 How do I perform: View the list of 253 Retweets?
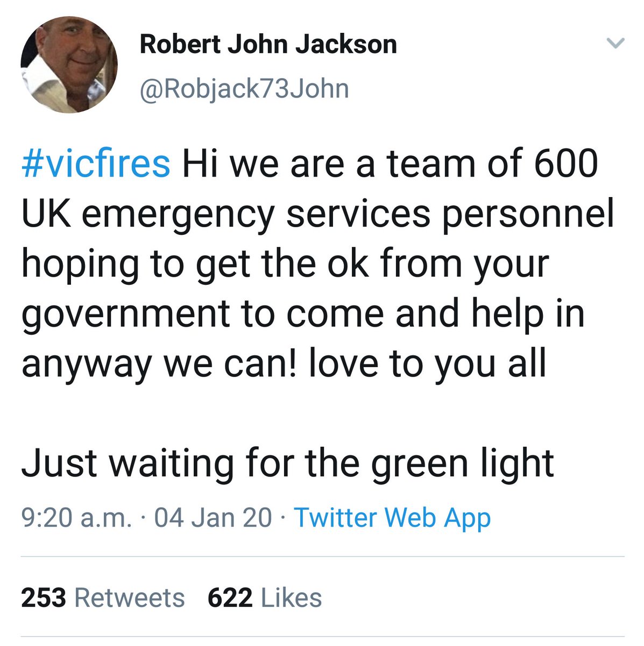pos(103,598)
